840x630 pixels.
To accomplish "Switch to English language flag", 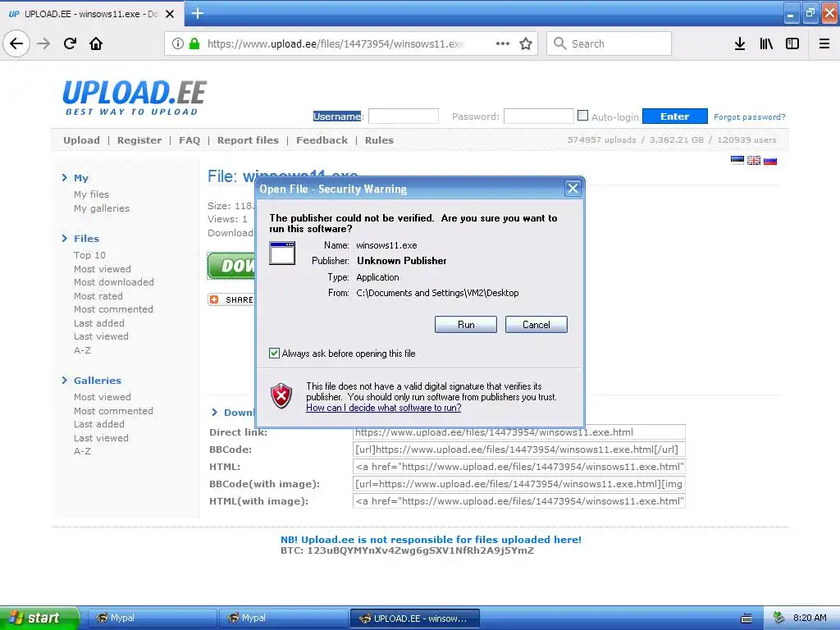I will pyautogui.click(x=754, y=160).
